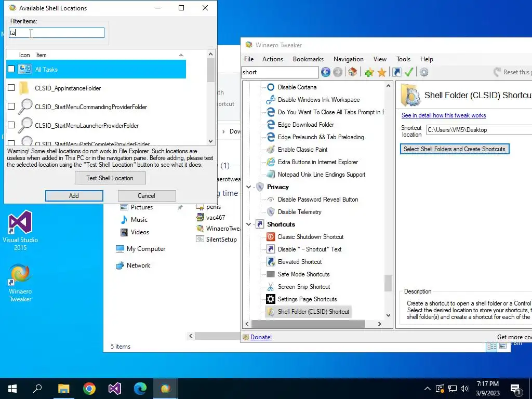Click tree vertical scrollbar up arrow
532x399 pixels.
coord(388,86)
